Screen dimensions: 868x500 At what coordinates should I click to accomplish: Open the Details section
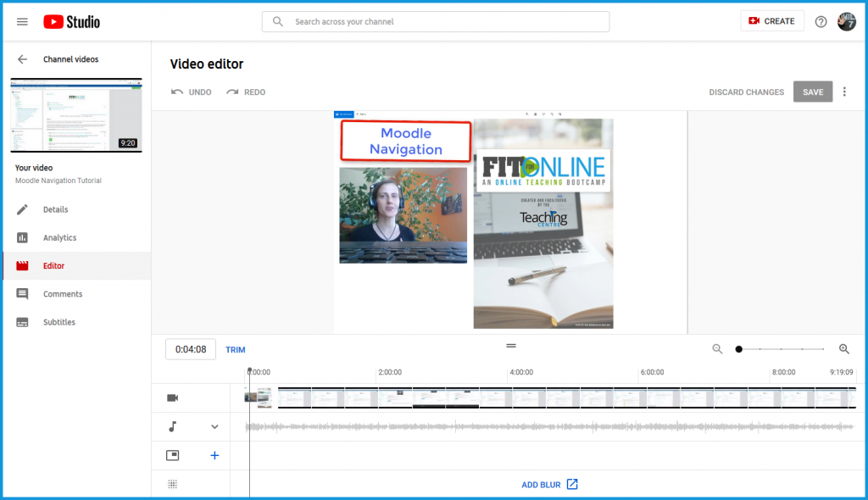point(77,209)
